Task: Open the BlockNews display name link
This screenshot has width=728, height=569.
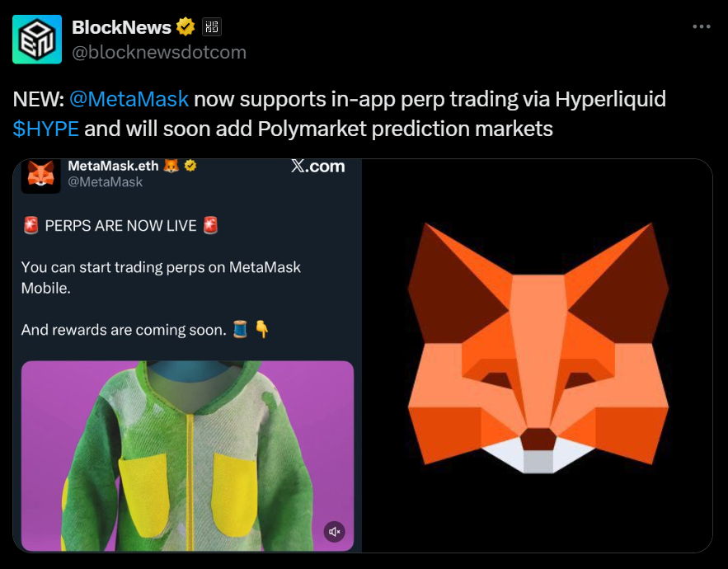Action: [121, 27]
